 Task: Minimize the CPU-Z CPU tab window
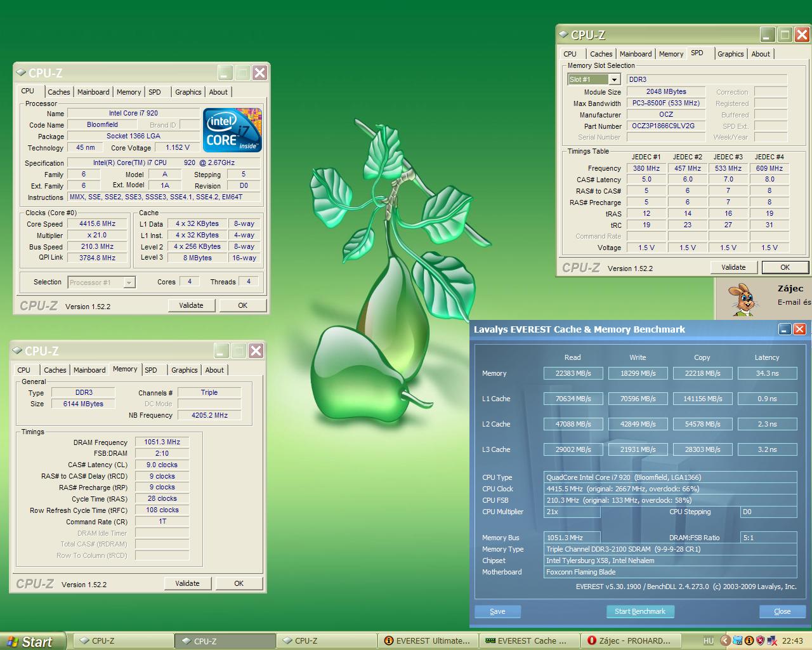click(225, 73)
